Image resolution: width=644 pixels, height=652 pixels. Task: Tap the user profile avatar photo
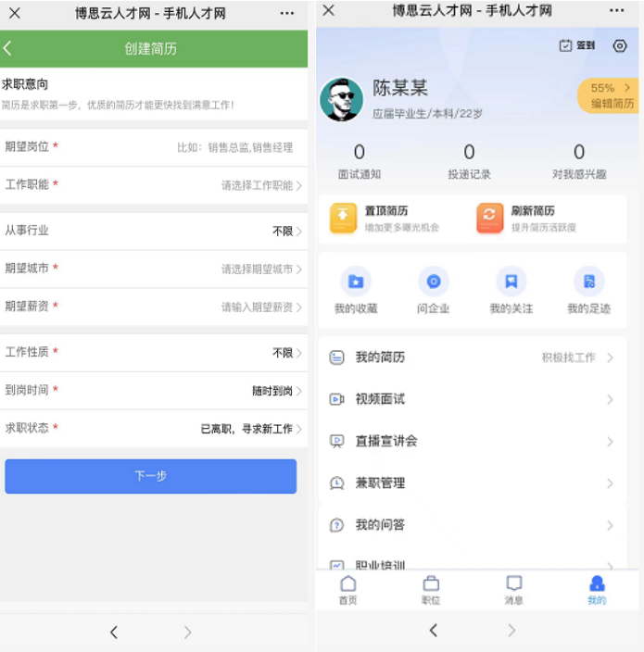point(341,99)
